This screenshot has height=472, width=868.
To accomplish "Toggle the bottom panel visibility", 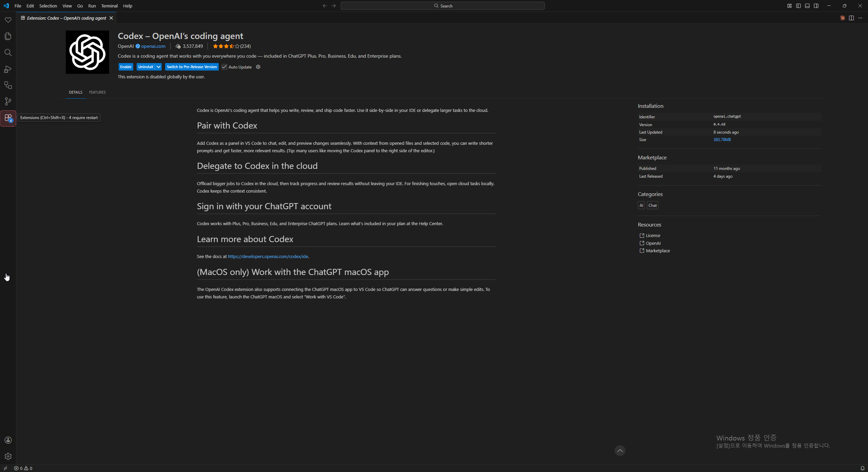I will [x=807, y=6].
